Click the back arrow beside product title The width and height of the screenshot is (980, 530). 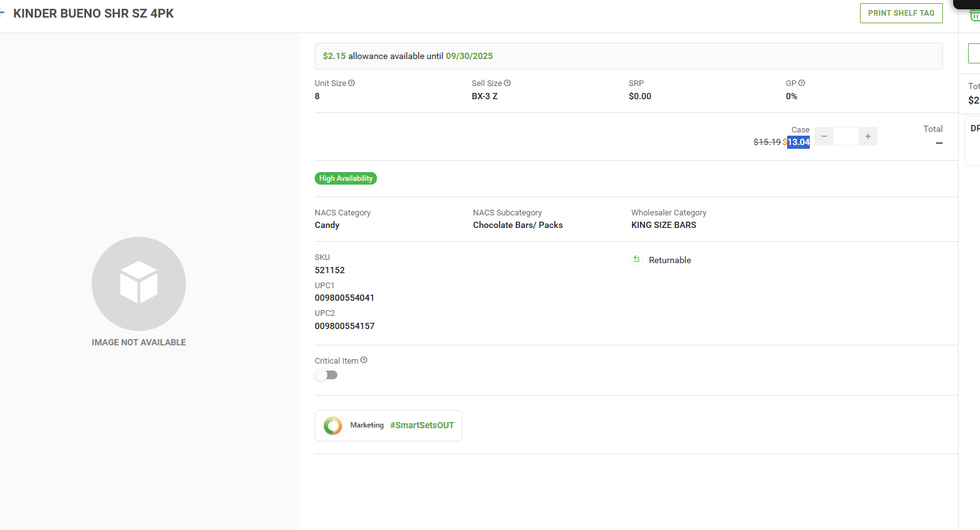click(2, 13)
